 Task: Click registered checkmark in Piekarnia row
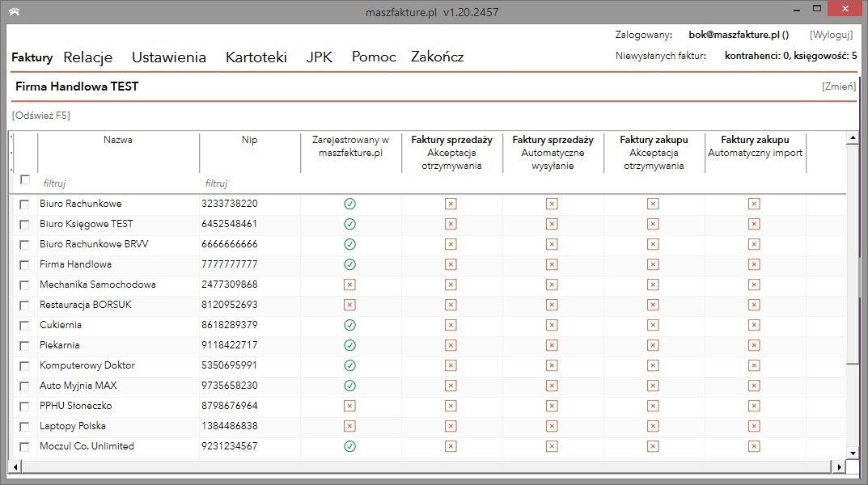click(x=349, y=345)
